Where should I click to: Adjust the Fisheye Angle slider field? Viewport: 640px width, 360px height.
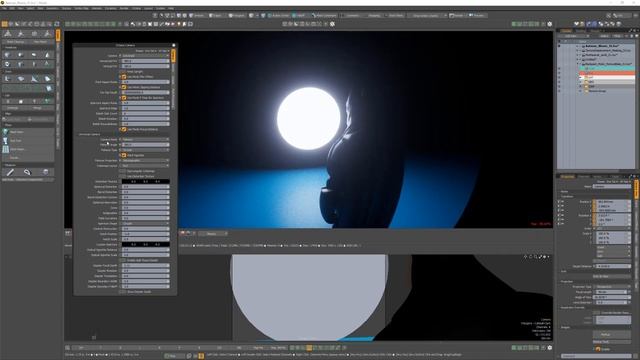pos(145,144)
